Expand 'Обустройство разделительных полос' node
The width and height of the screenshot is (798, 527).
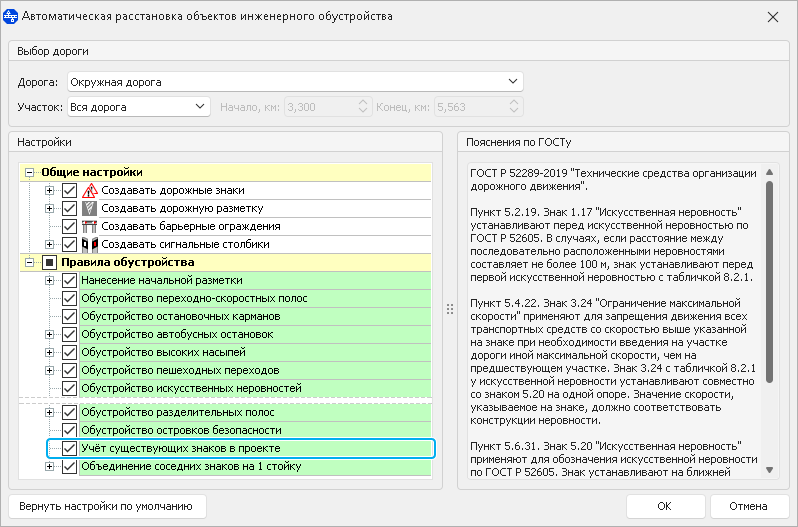(49, 413)
